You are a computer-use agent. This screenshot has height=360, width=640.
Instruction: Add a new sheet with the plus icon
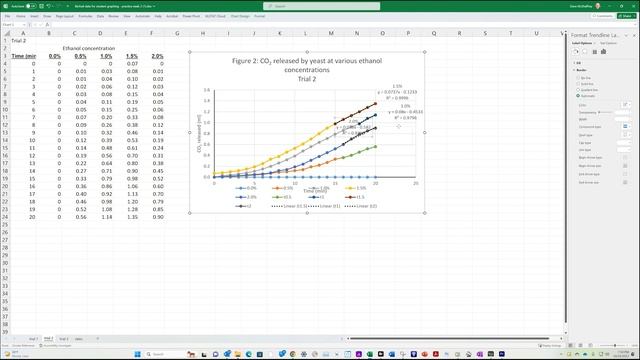pyautogui.click(x=98, y=339)
